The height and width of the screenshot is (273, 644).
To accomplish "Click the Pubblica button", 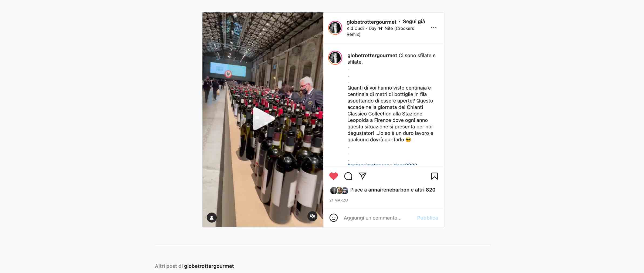I will (427, 218).
